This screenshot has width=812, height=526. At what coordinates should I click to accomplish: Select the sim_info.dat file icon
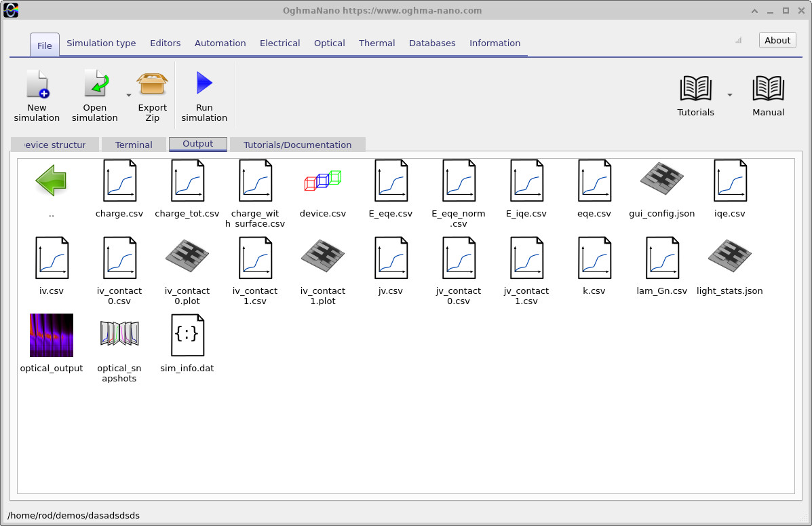pyautogui.click(x=187, y=335)
